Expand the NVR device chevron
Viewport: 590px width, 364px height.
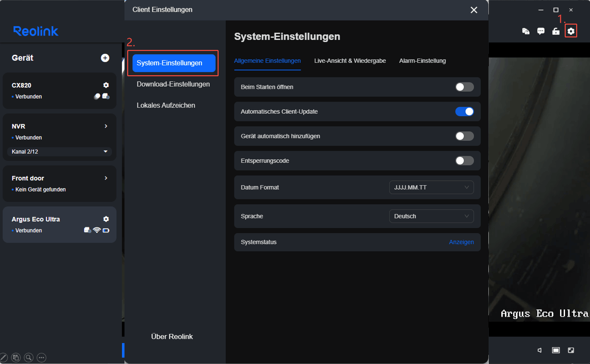tap(106, 126)
